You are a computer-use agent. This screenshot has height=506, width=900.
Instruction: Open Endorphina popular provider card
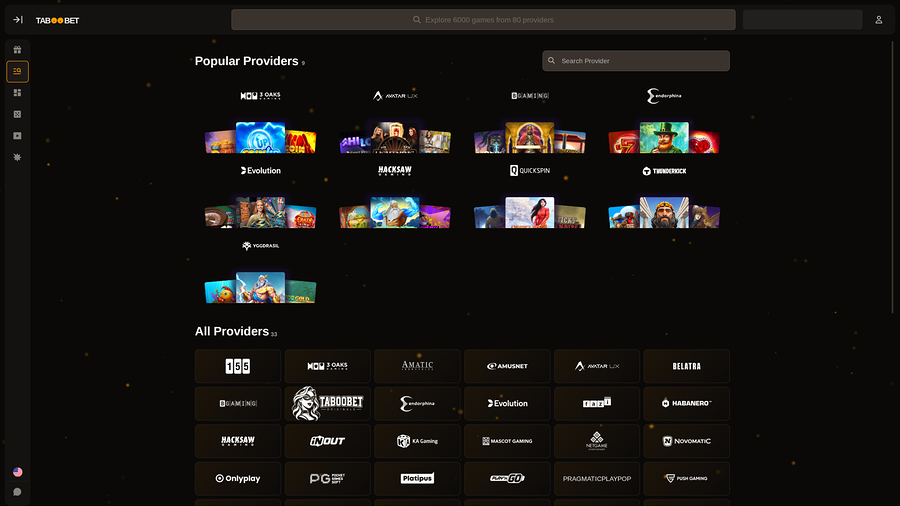tap(664, 120)
